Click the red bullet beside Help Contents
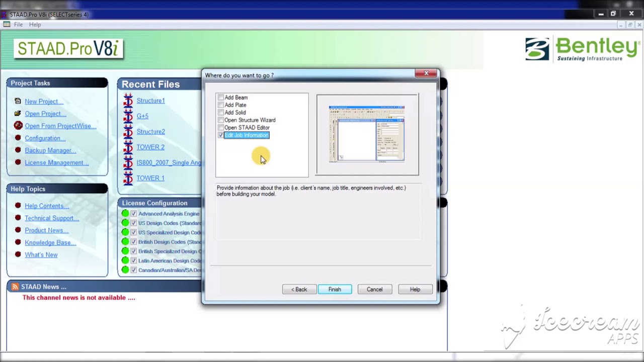The height and width of the screenshot is (362, 644). coord(18,206)
